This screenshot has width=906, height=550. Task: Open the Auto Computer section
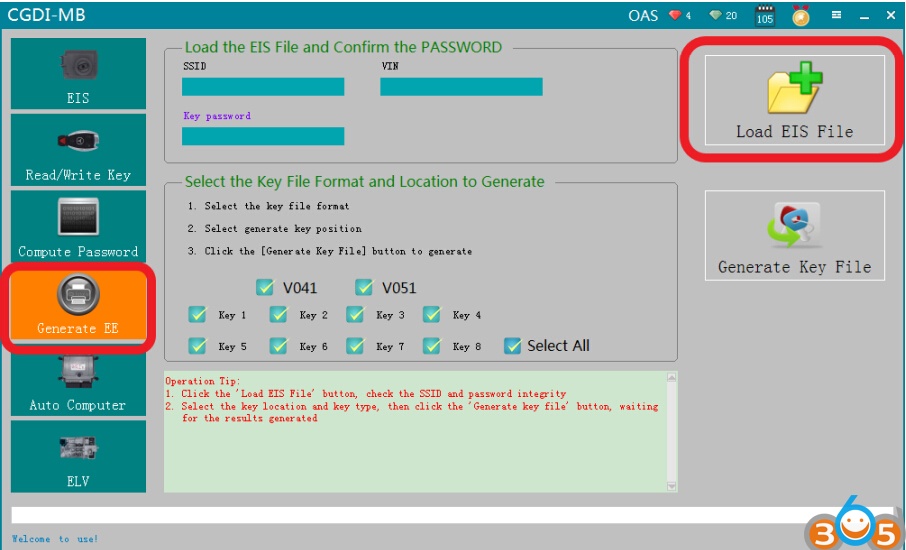[x=78, y=381]
